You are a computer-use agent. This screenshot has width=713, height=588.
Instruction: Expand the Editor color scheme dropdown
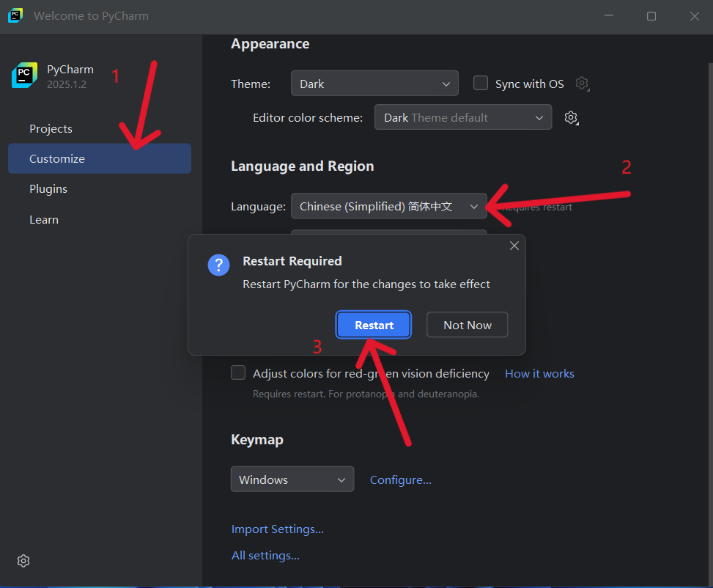coord(462,117)
